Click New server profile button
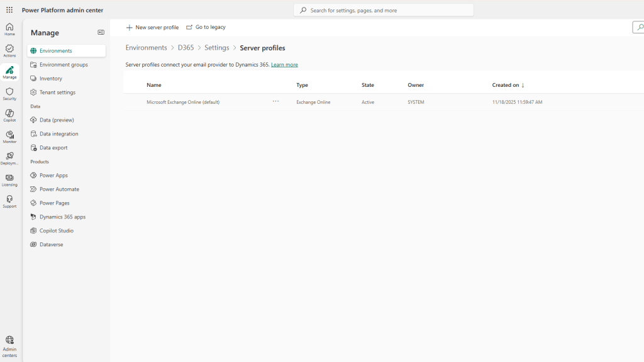 point(152,28)
